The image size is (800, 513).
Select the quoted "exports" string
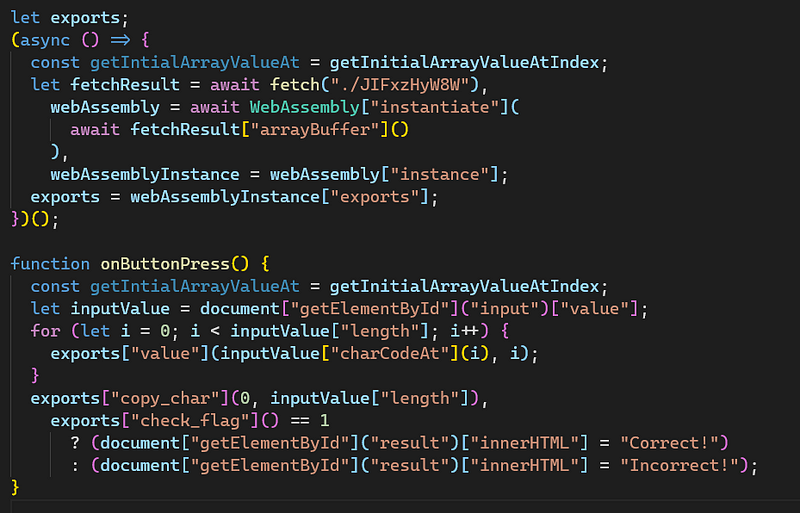point(375,197)
